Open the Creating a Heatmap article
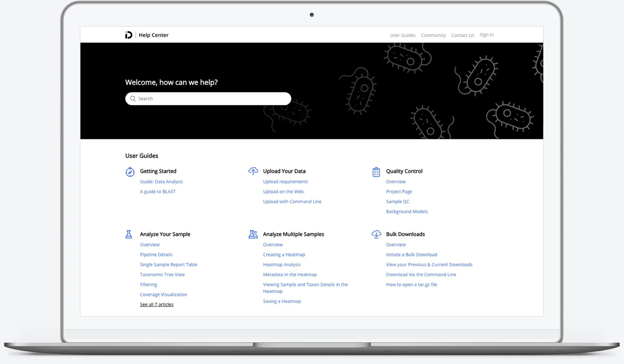624x364 pixels. pyautogui.click(x=284, y=255)
